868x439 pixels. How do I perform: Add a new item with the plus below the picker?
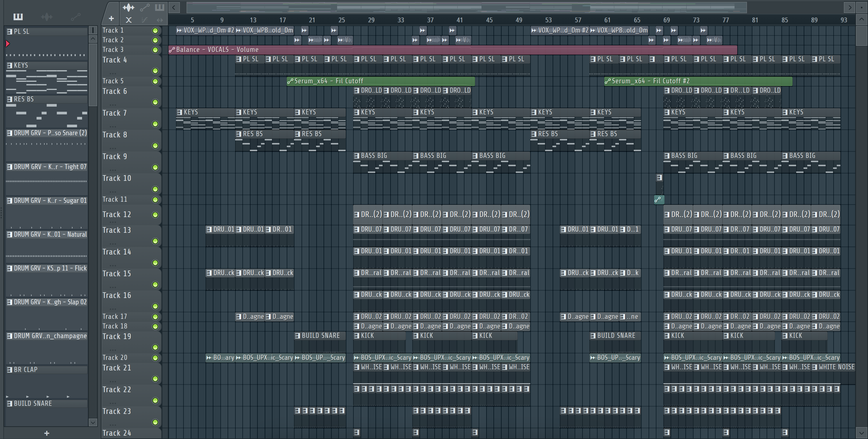coord(47,433)
